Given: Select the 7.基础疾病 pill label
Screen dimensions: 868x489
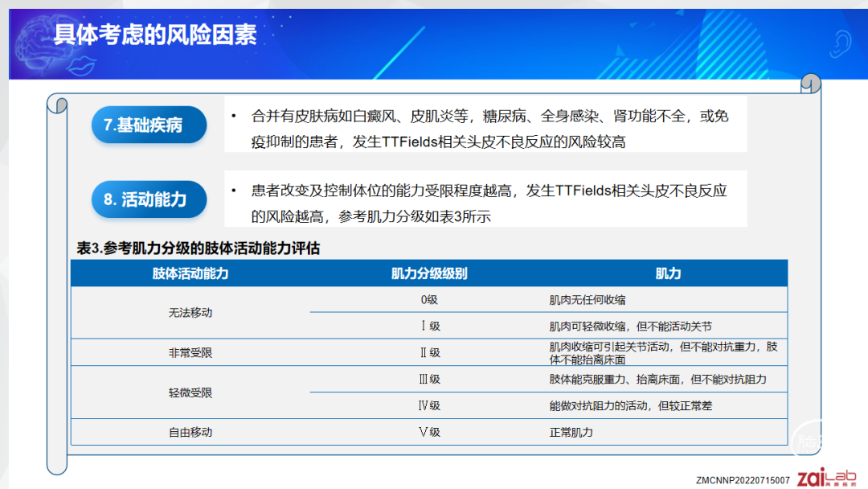Looking at the screenshot, I should 149,125.
